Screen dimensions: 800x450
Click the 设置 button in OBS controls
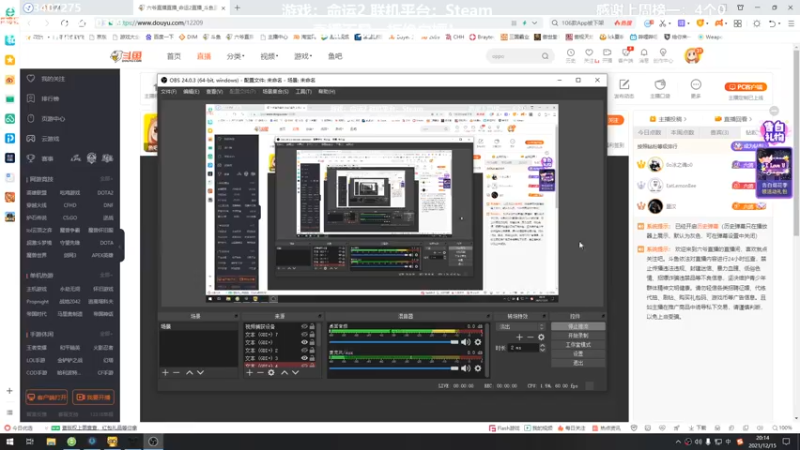(578, 354)
